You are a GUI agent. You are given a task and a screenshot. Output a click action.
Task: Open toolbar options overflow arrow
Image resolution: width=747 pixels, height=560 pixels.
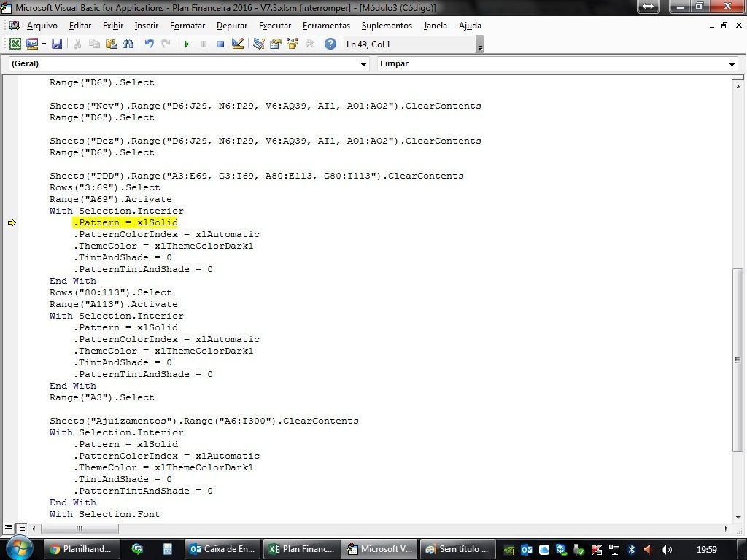(480, 44)
